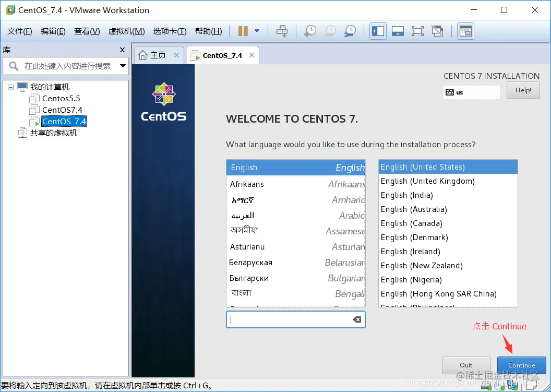Click the Quit button

(466, 365)
